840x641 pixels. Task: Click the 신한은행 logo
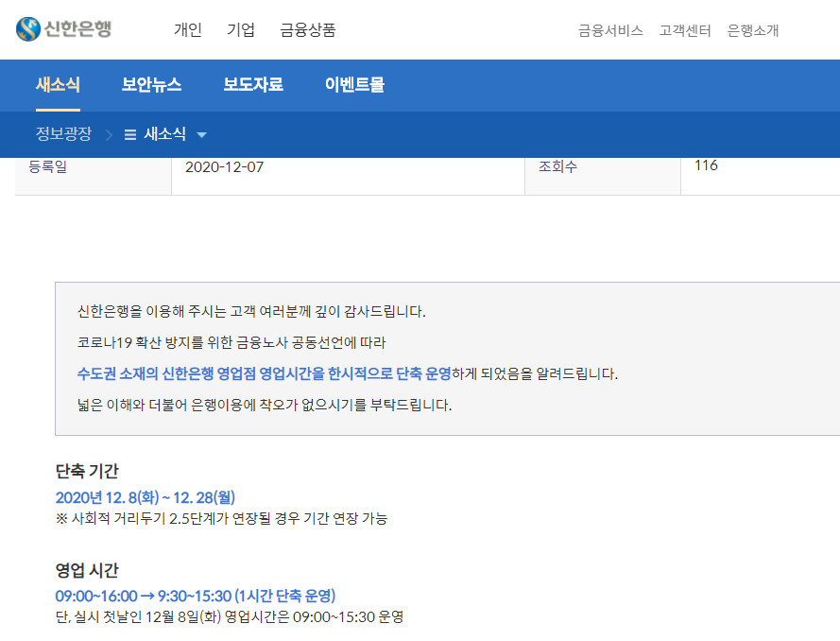click(x=63, y=28)
